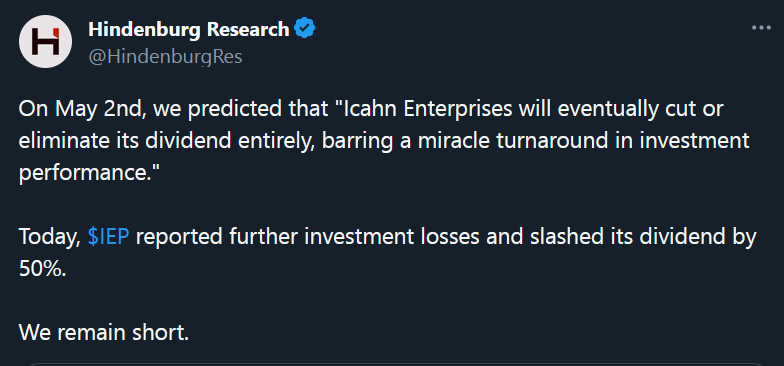Click the word "performance." in the tweet
Image resolution: width=784 pixels, height=366 pixels.
[88, 173]
